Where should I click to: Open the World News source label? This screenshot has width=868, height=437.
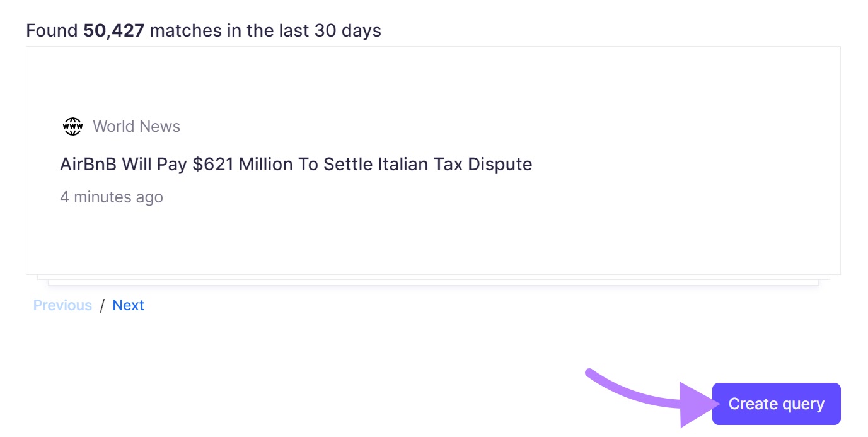click(x=136, y=126)
